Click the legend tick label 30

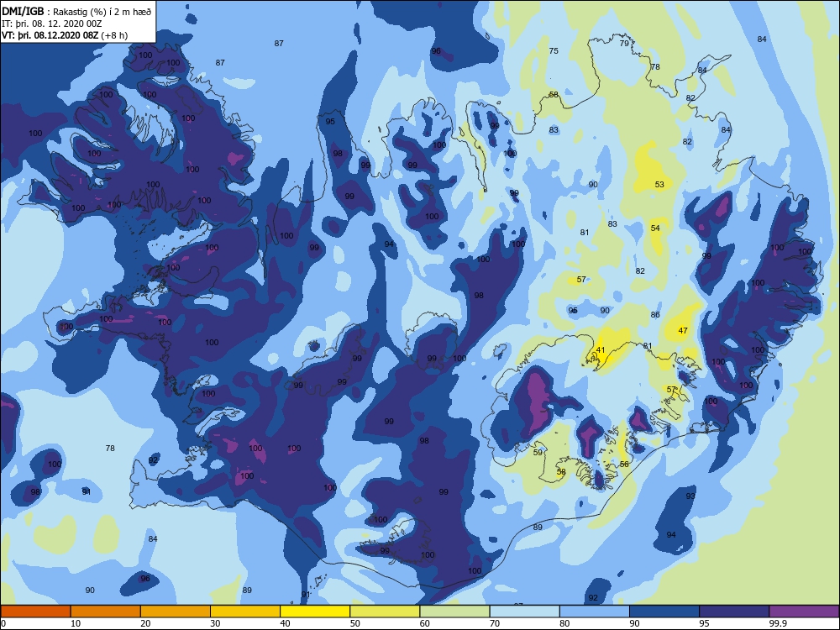click(215, 623)
